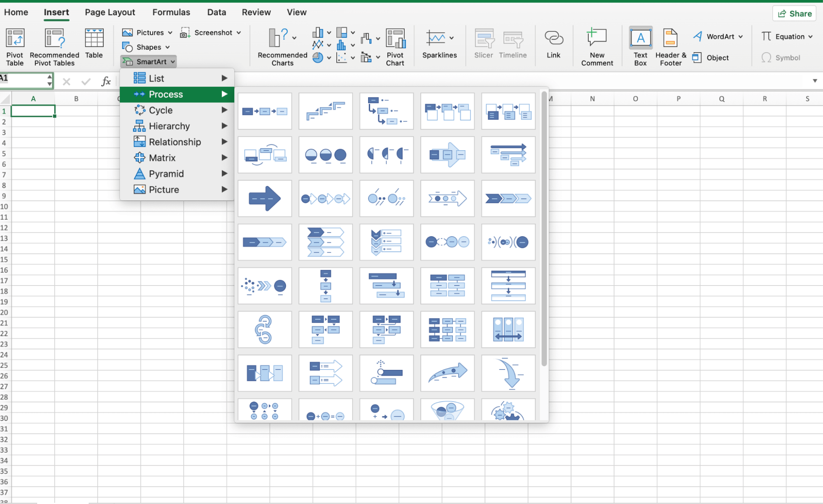Add a New Comment

(597, 45)
